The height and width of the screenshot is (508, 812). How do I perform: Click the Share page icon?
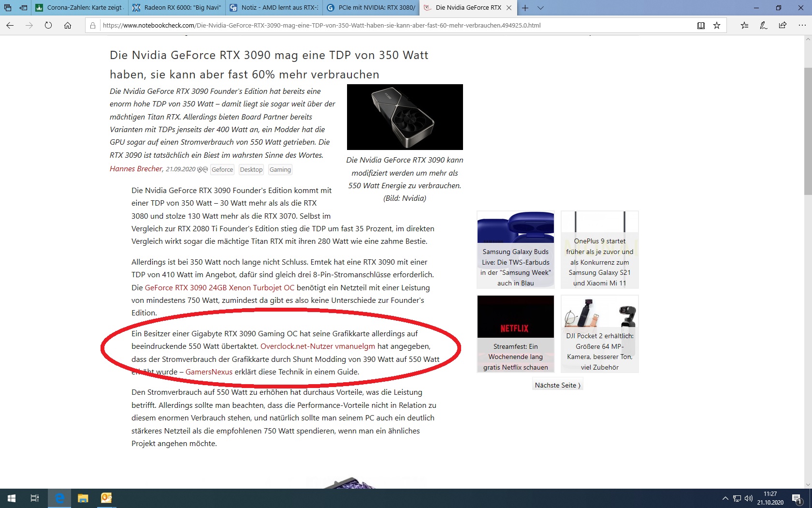783,26
